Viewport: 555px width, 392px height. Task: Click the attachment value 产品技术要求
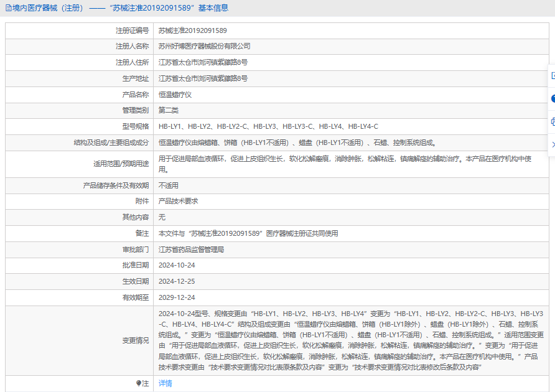pos(178,201)
